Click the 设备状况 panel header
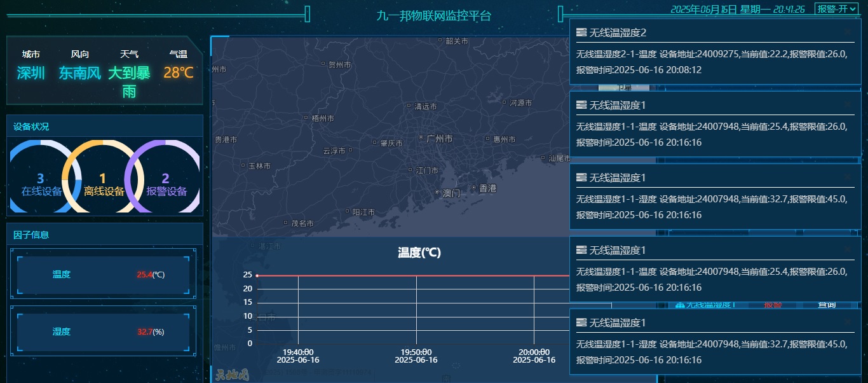 pyautogui.click(x=105, y=126)
